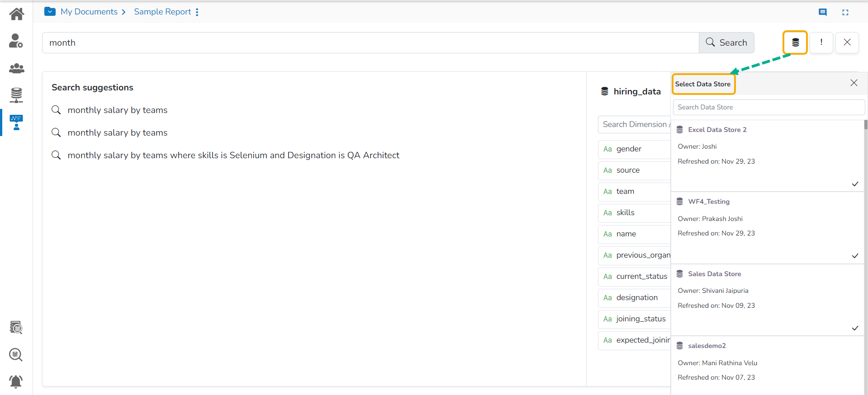This screenshot has width=868, height=395.
Task: Open user settings icon in sidebar
Action: 16,41
